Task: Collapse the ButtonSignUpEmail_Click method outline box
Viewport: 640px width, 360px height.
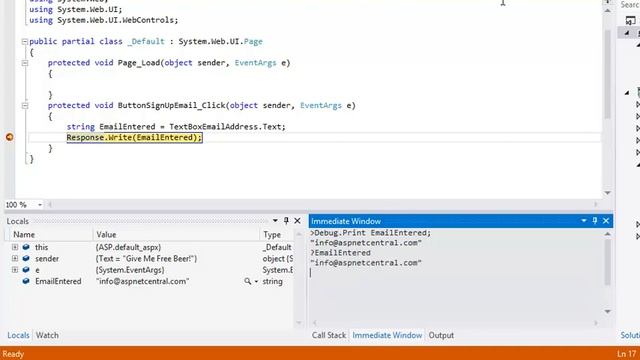Action: [x=24, y=106]
